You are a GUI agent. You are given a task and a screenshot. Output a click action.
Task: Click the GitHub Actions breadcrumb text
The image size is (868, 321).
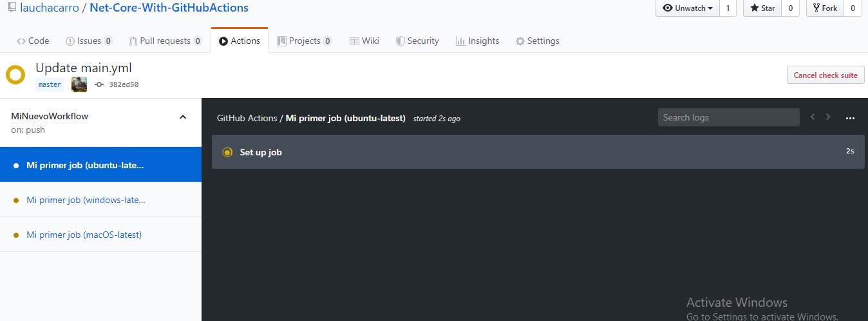tap(247, 119)
